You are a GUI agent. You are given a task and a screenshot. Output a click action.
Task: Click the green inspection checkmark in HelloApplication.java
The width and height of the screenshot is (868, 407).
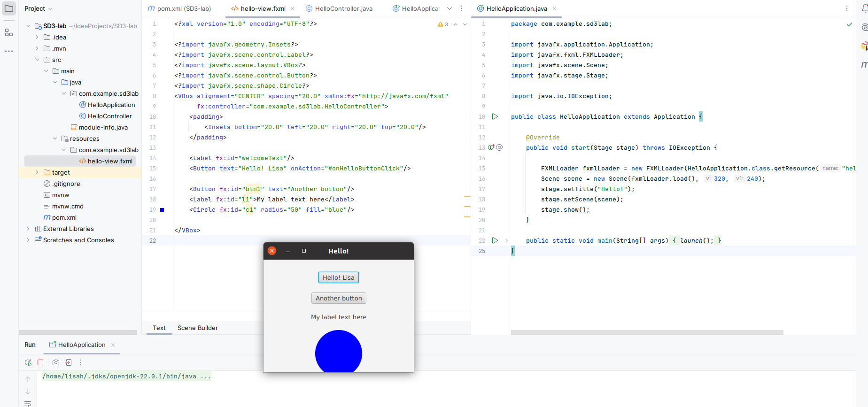pyautogui.click(x=849, y=24)
